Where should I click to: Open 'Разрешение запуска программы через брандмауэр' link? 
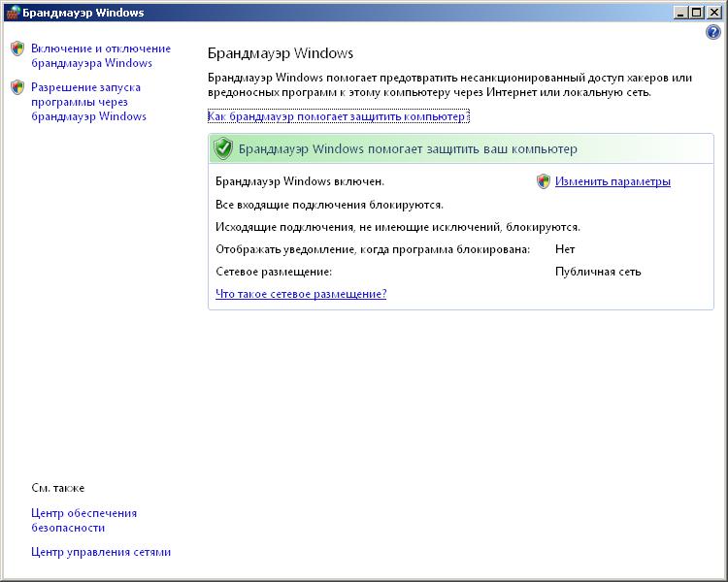[88, 102]
